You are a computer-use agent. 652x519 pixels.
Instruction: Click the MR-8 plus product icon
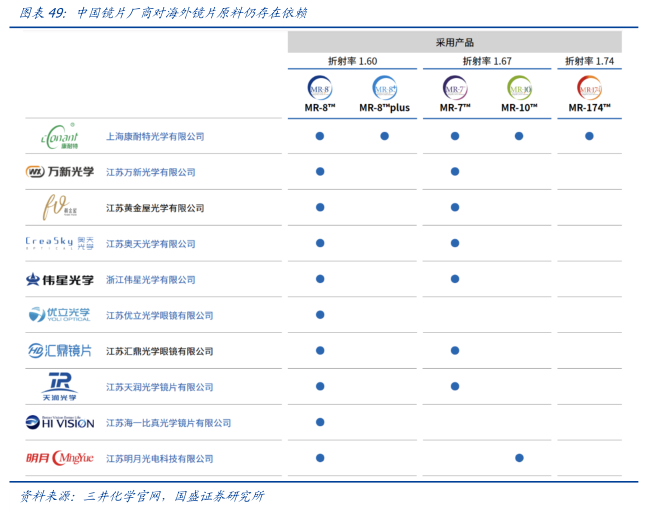384,88
